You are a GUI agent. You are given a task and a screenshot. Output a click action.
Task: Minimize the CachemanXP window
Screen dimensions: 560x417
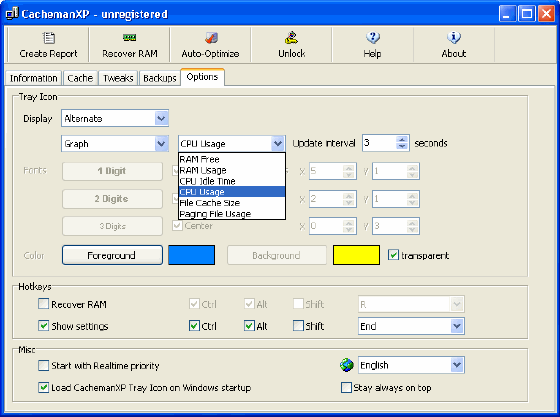coord(507,14)
